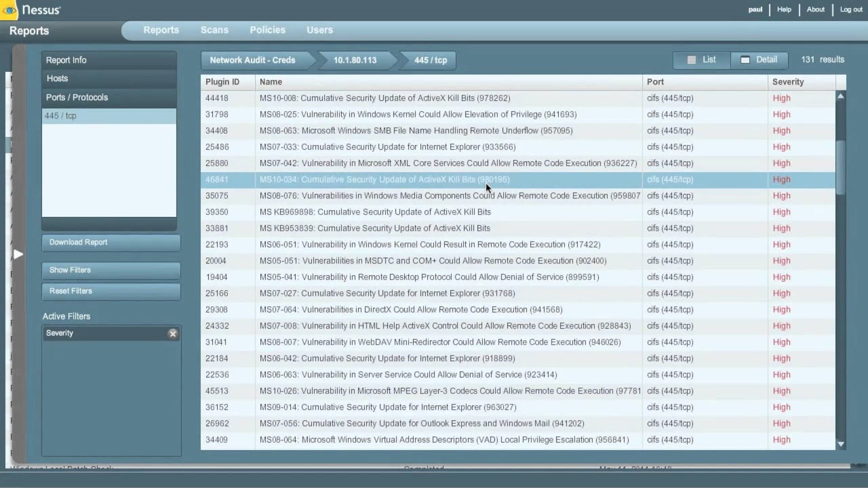Click scrollbar up arrow in results table
The height and width of the screenshot is (488, 868).
(841, 97)
